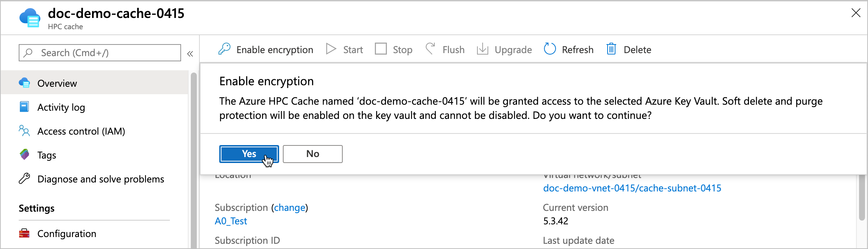This screenshot has width=868, height=249.
Task: Click the Stop cache icon
Action: [x=381, y=49]
